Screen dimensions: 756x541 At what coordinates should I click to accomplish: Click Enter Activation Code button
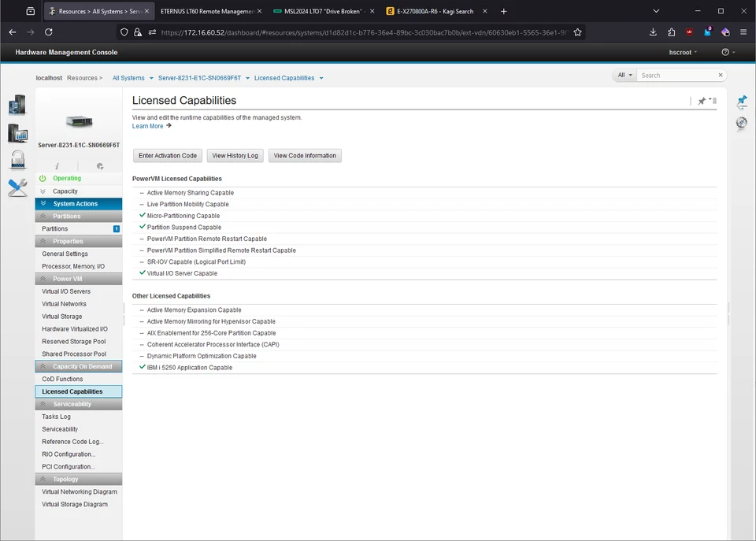[x=168, y=156]
